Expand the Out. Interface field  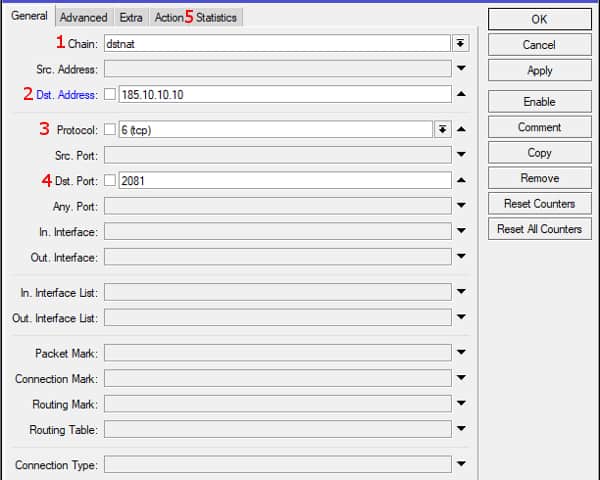pyautogui.click(x=461, y=256)
